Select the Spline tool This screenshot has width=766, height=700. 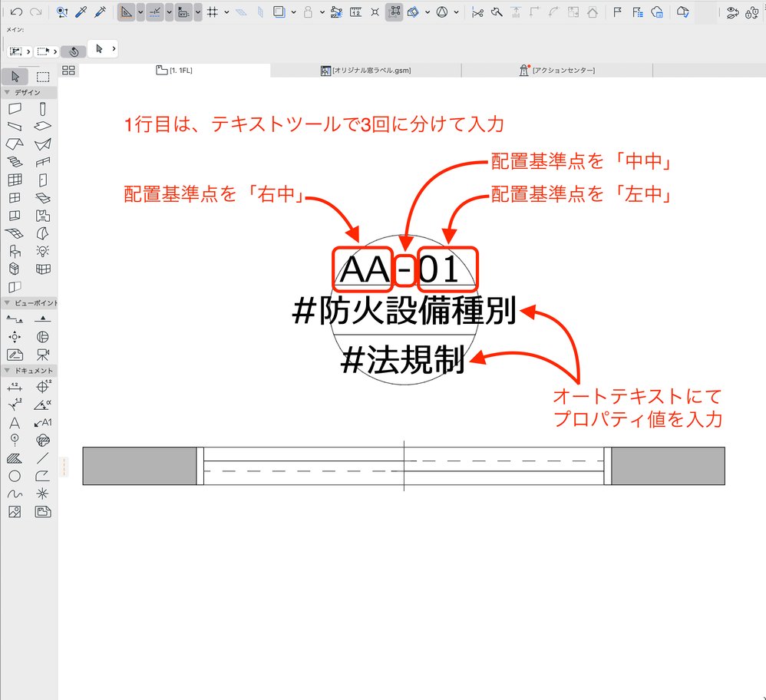(x=15, y=494)
